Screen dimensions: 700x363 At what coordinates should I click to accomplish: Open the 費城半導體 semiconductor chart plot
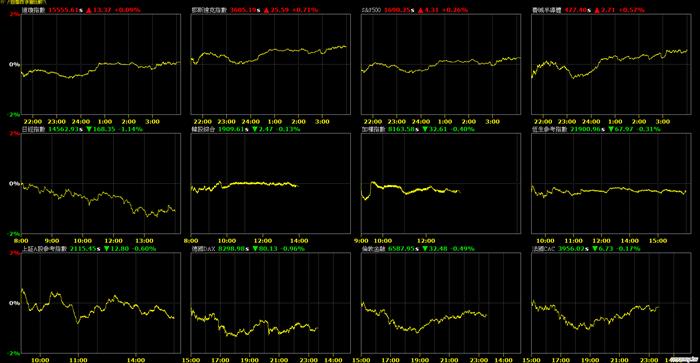coord(611,64)
